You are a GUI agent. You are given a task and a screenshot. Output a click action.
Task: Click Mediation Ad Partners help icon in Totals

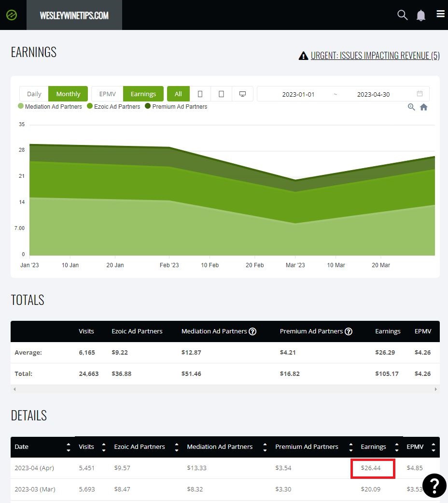click(x=252, y=331)
